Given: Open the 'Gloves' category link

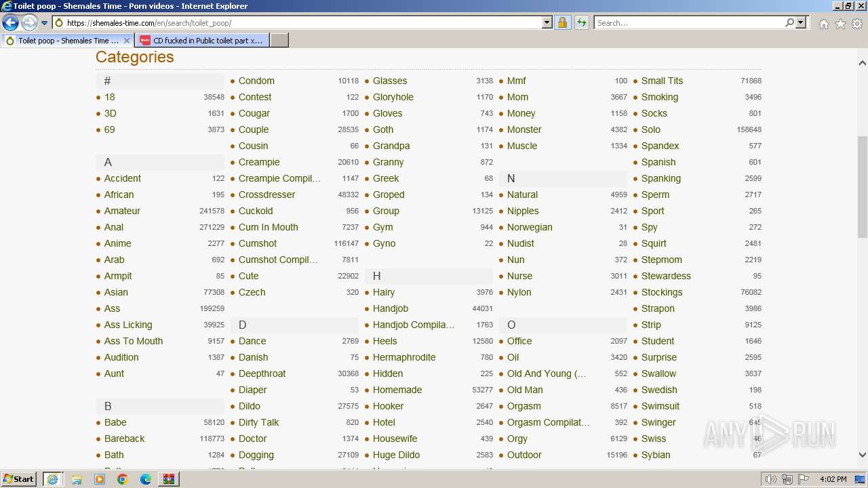Looking at the screenshot, I should 387,113.
